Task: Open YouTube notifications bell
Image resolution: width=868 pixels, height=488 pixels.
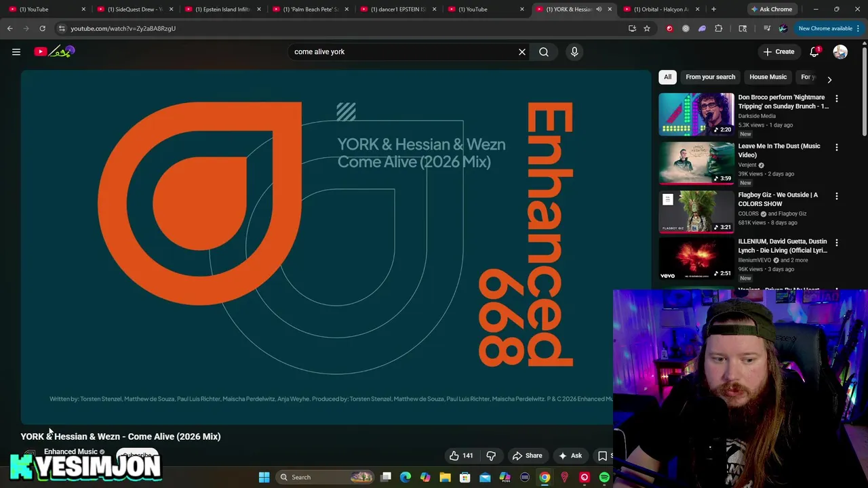Action: (814, 52)
